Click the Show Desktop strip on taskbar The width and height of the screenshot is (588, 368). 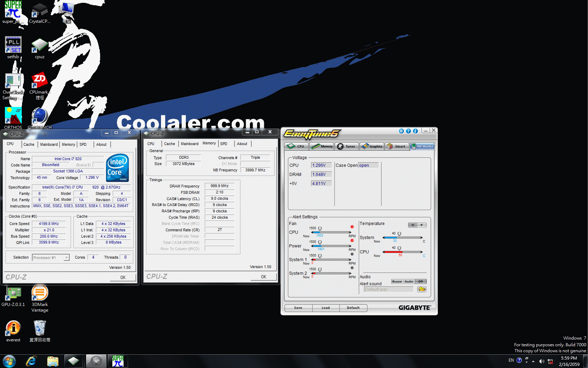[x=585, y=361]
